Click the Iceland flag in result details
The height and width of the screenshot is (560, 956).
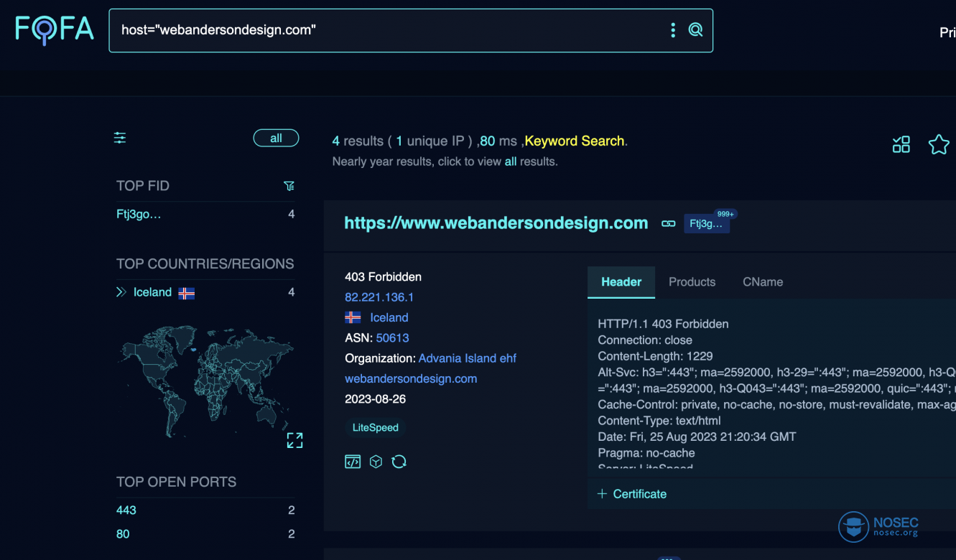click(x=353, y=317)
